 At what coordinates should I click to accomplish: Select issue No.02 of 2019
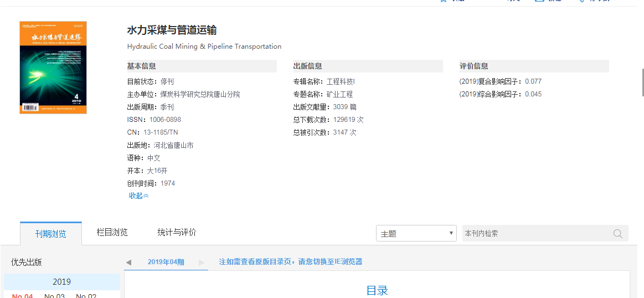pos(86,295)
